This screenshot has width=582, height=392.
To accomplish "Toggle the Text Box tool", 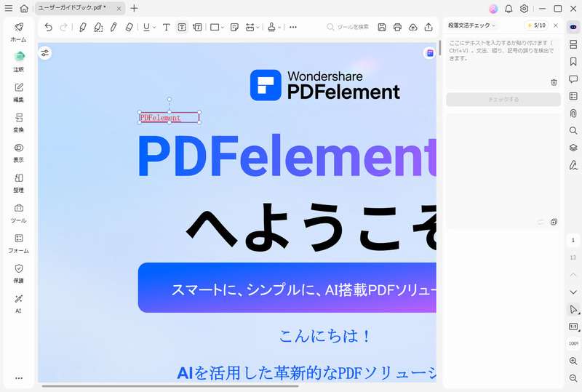I will [x=182, y=27].
